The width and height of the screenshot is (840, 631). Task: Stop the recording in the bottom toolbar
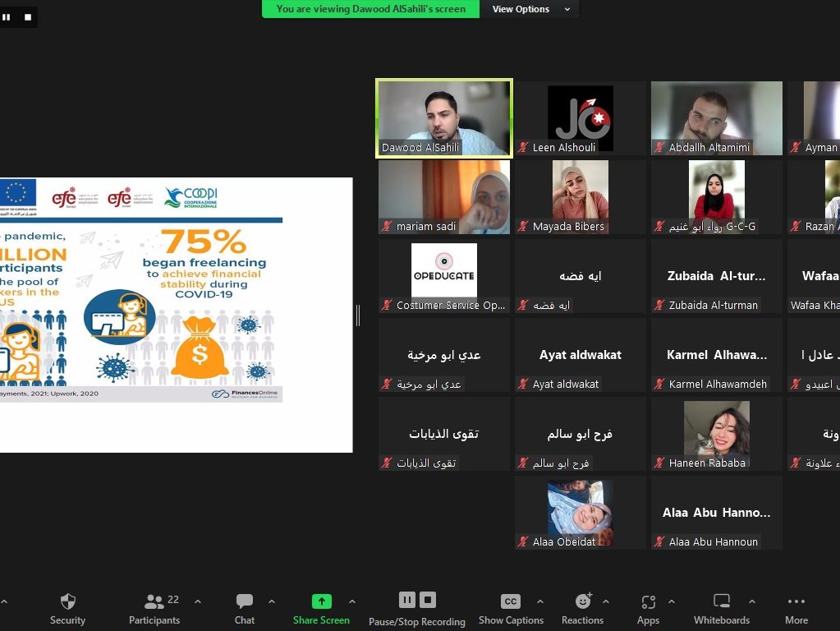click(428, 600)
